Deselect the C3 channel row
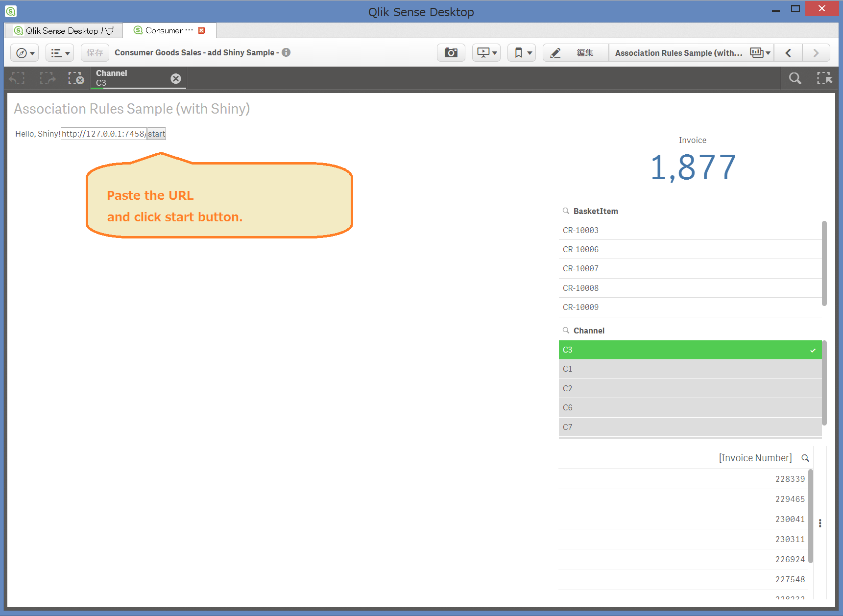 click(690, 350)
